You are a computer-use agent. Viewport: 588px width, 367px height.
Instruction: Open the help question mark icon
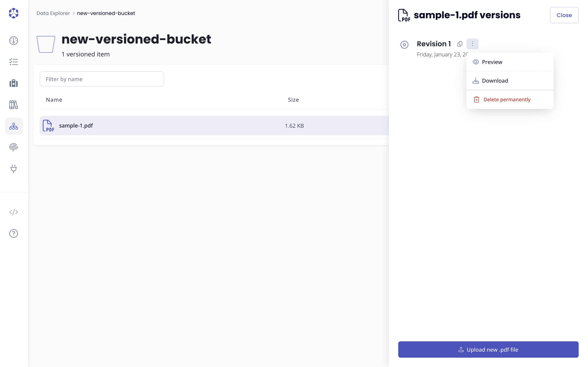click(x=14, y=233)
